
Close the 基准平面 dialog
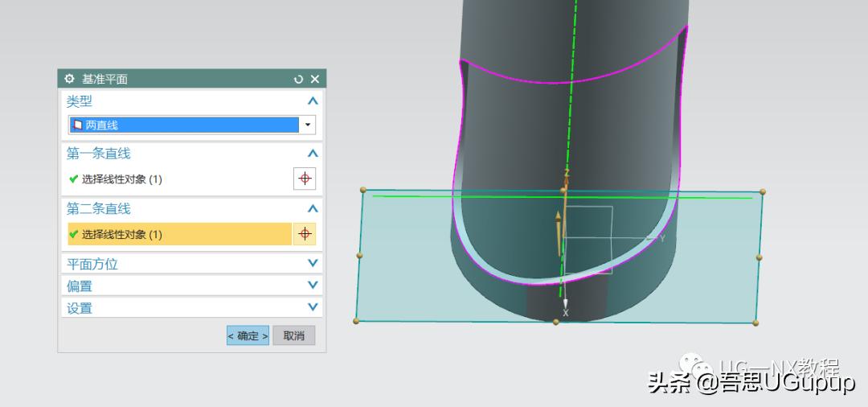(314, 79)
